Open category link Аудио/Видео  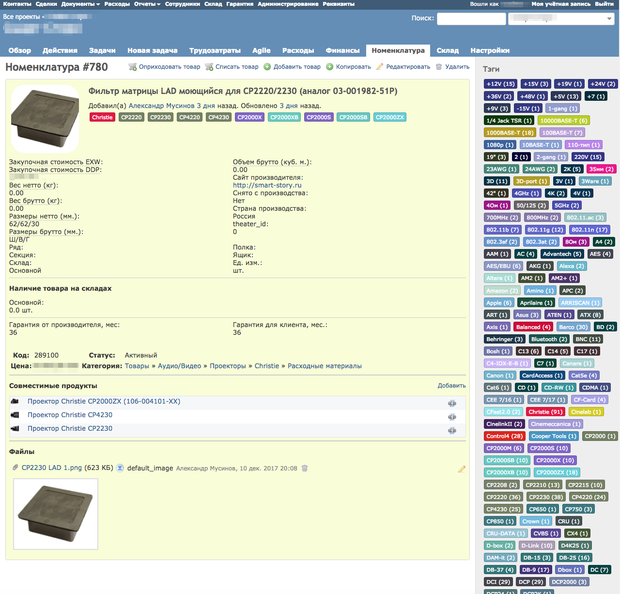(x=180, y=366)
